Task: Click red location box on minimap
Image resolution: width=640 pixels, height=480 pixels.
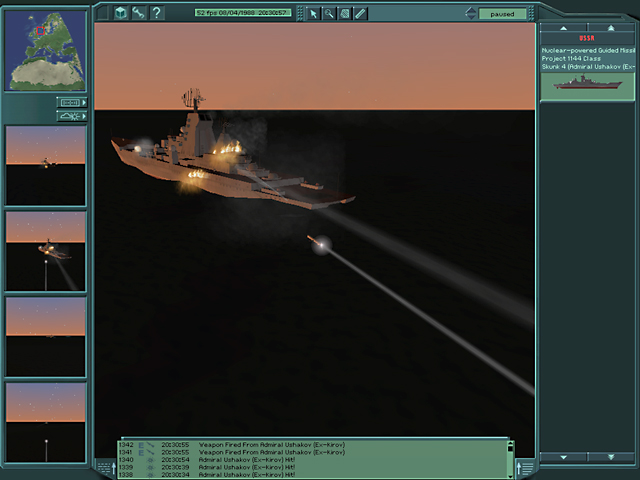Action: [x=40, y=31]
